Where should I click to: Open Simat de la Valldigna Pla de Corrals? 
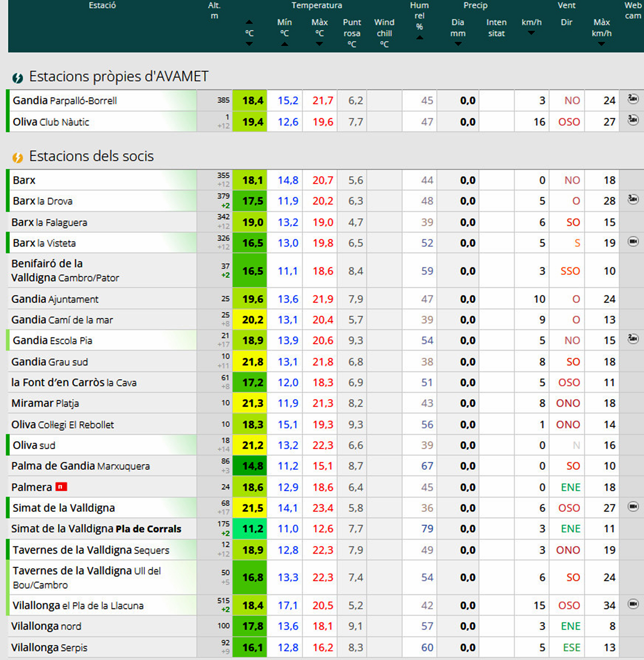coord(96,529)
